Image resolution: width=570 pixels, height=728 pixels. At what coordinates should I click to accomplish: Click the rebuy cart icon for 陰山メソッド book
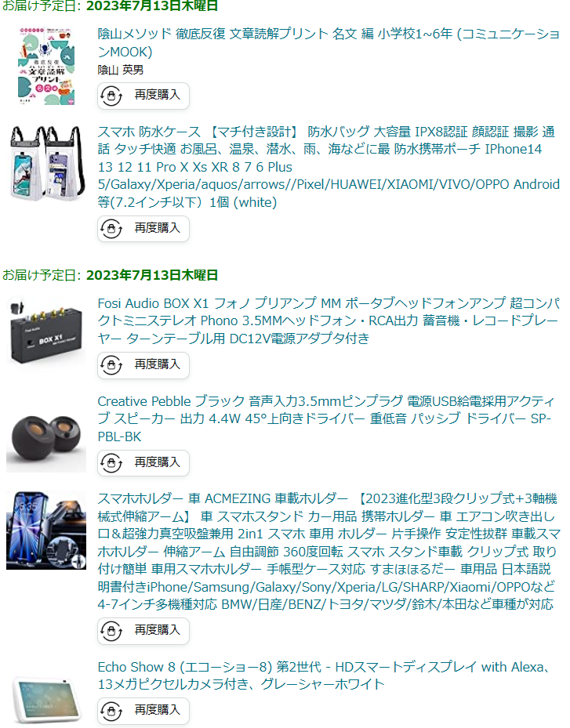[x=111, y=96]
